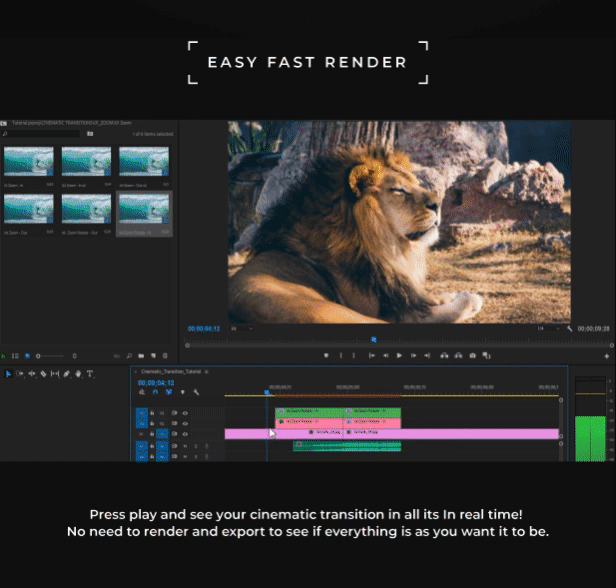The height and width of the screenshot is (588, 616).
Task: Hide the magenta clip's track with eye
Action: tap(185, 434)
